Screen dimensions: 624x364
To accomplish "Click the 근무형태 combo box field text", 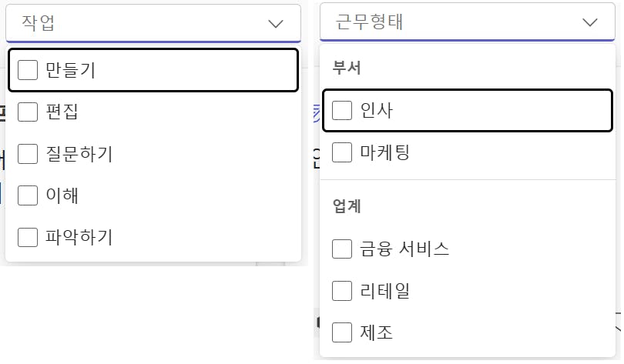I will point(371,22).
